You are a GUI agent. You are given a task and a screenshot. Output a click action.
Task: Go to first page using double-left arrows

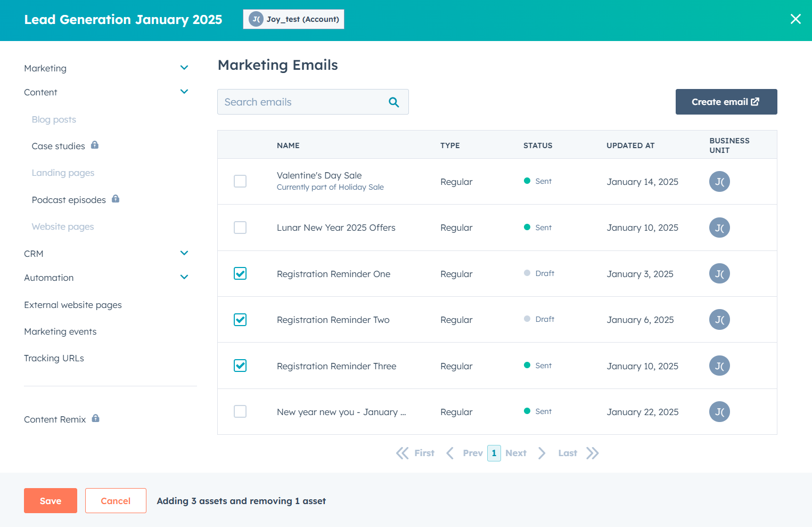[403, 453]
